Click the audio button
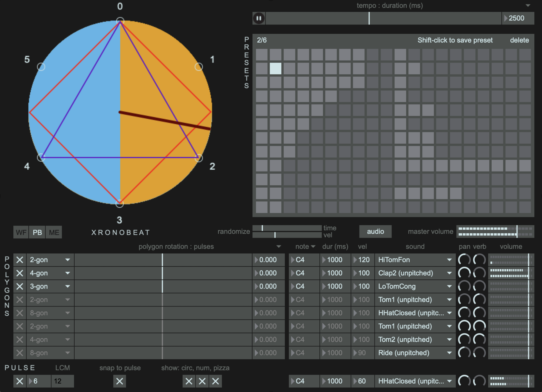The width and height of the screenshot is (542, 392). point(375,231)
